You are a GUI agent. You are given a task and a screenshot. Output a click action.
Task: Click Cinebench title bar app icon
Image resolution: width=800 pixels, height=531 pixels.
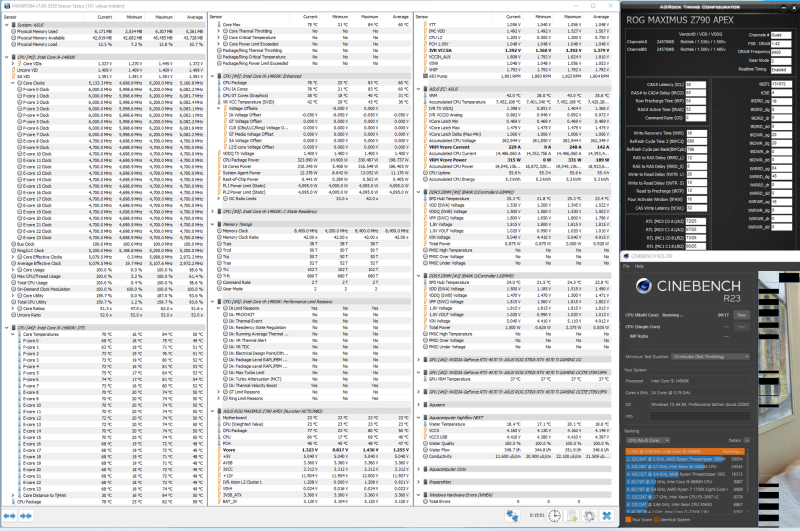[x=626, y=256]
